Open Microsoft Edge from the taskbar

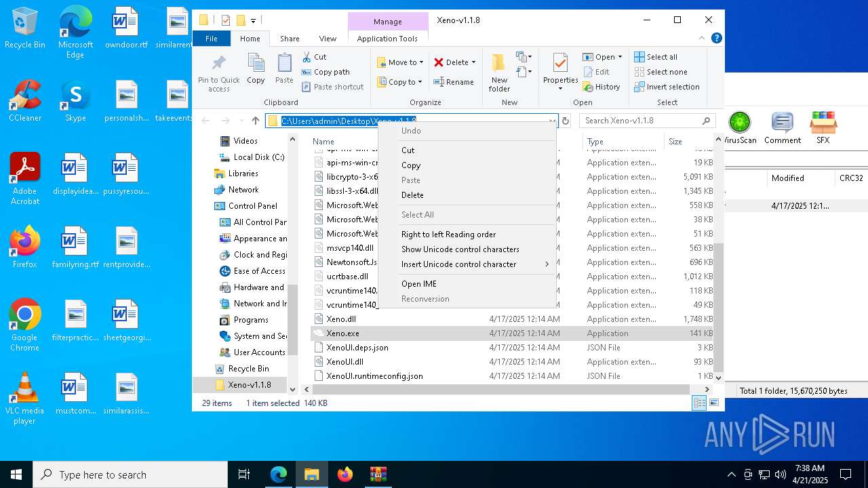click(279, 474)
